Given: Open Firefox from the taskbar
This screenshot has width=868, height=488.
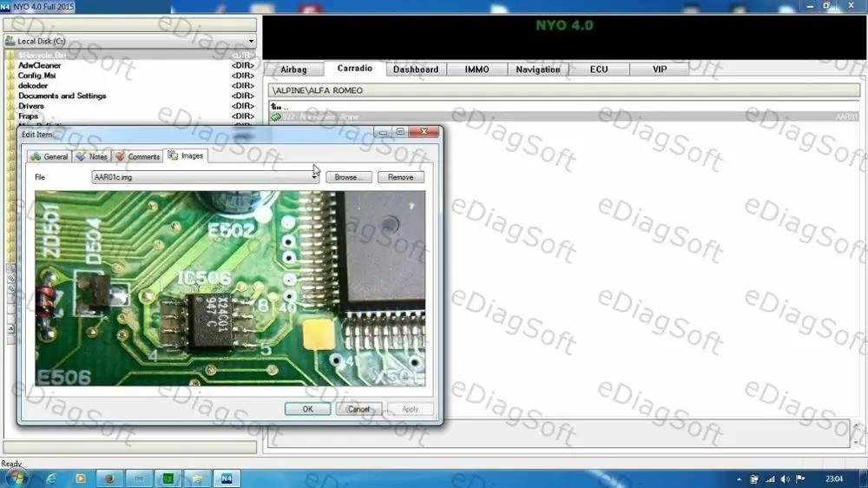Looking at the screenshot, I should 109,478.
